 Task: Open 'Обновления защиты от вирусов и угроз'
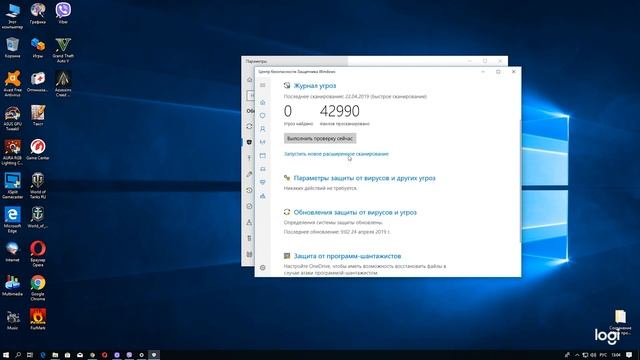(x=355, y=212)
